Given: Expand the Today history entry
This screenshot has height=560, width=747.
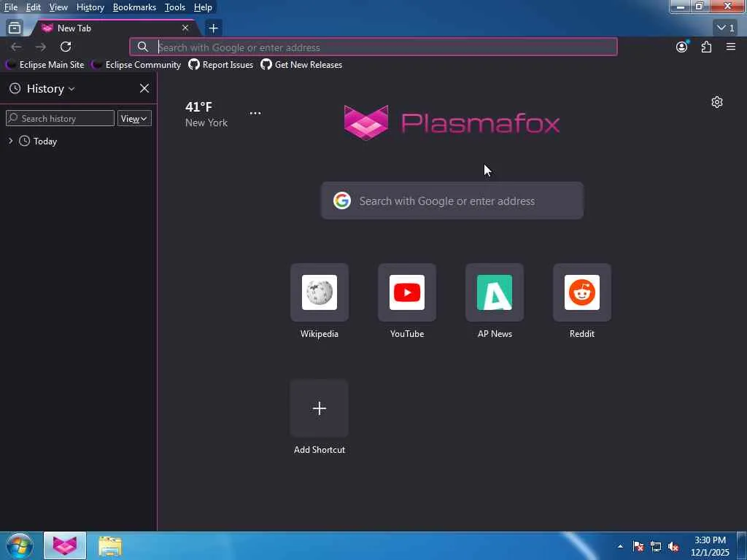Looking at the screenshot, I should [10, 141].
